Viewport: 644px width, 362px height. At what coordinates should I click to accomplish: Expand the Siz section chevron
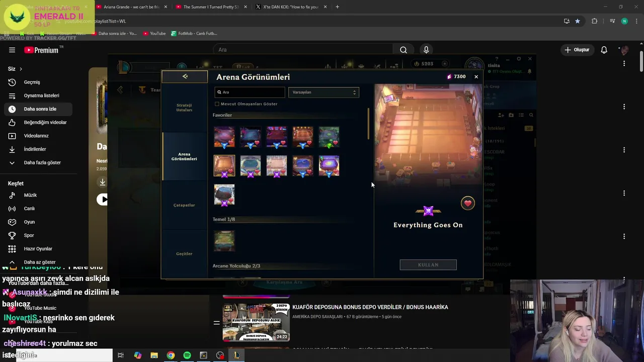[21, 69]
